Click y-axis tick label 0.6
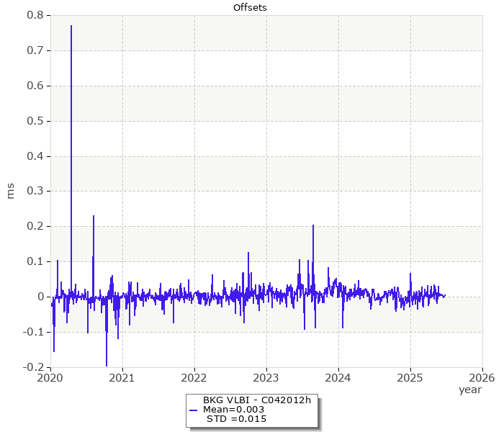This screenshot has width=504, height=432. [x=35, y=86]
